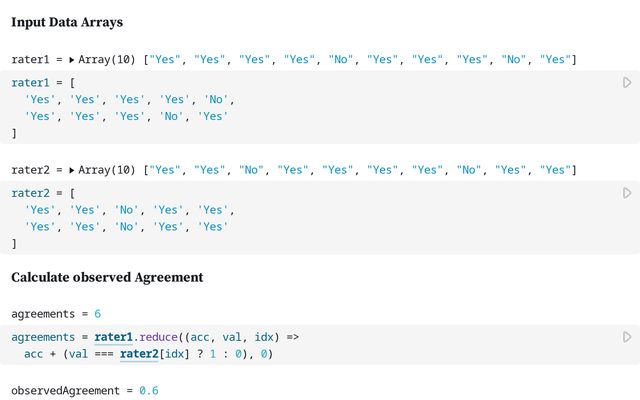Run the rater2 code cell
Image resolution: width=640 pixels, height=400 pixels.
point(627,193)
